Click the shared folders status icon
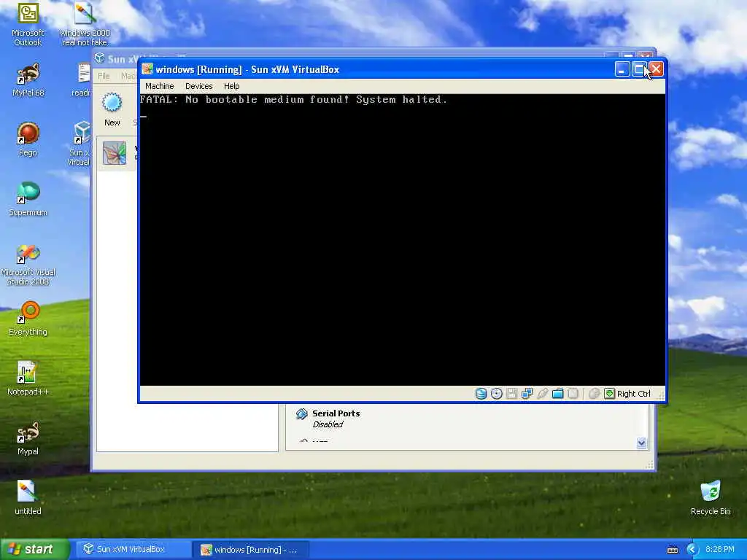This screenshot has height=560, width=747. pos(557,393)
